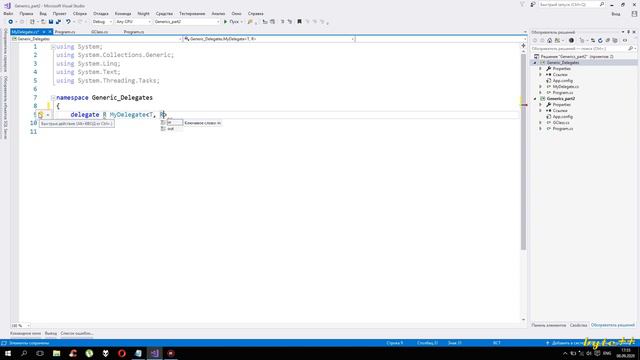Open the Отладка menu
Screen dimensions: 640x360
tap(101, 13)
